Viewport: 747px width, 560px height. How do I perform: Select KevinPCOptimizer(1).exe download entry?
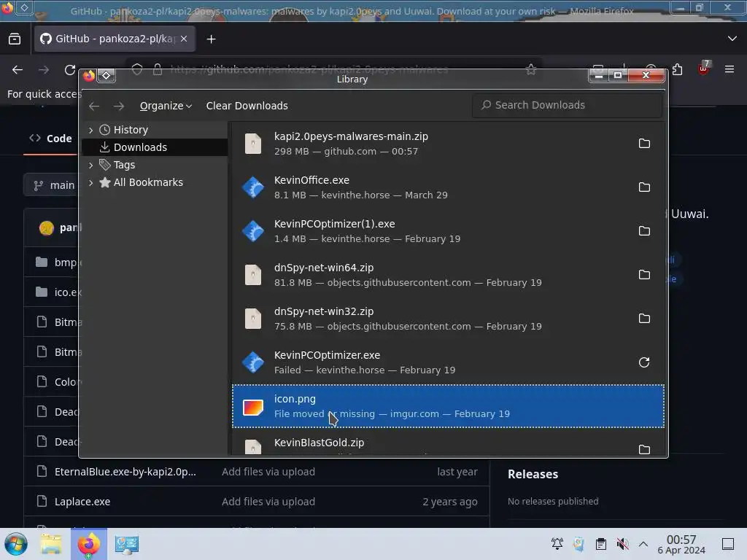[448, 231]
